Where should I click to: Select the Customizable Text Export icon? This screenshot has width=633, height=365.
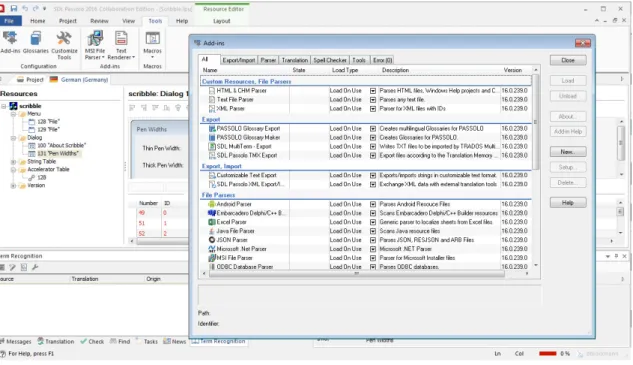pos(212,175)
